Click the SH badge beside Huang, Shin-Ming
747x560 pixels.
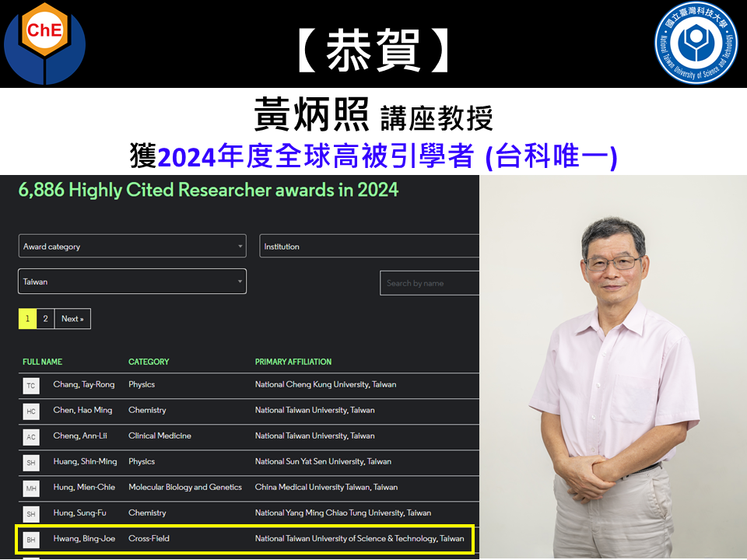[30, 462]
